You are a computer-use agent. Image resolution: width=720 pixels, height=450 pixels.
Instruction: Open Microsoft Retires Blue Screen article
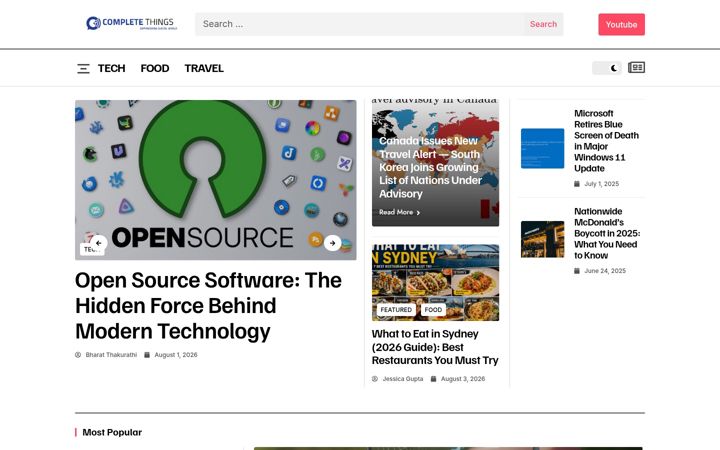tap(606, 141)
